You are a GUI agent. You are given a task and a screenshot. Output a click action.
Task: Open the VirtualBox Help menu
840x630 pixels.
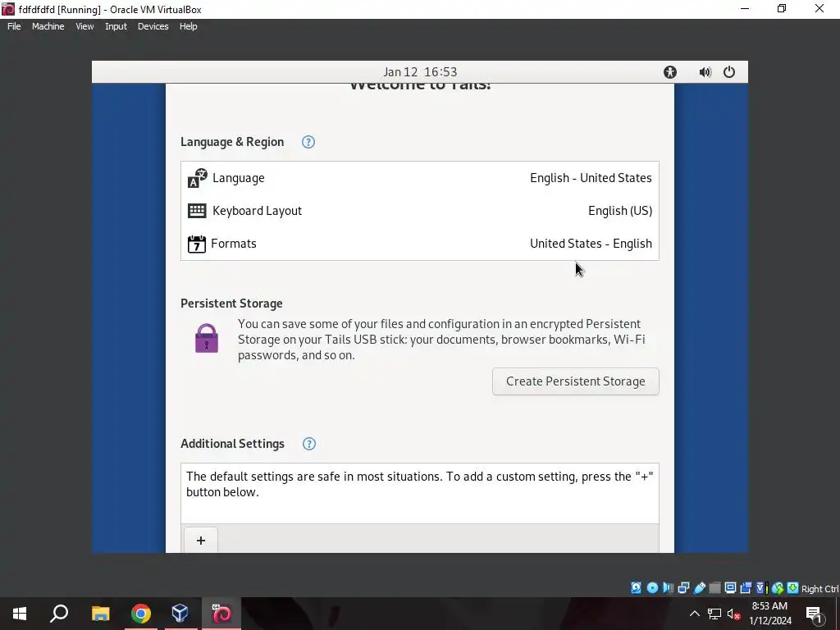pyautogui.click(x=188, y=26)
